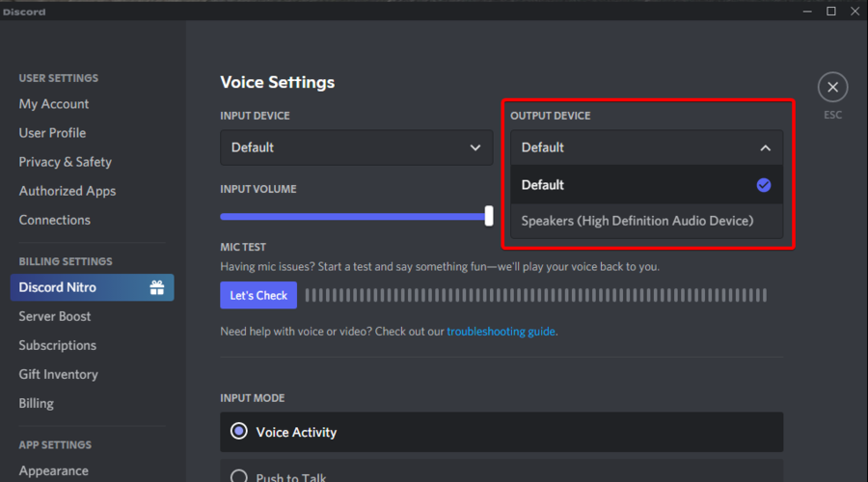The height and width of the screenshot is (482, 868).
Task: Click the APP SETTINGS section header
Action: pyautogui.click(x=55, y=445)
